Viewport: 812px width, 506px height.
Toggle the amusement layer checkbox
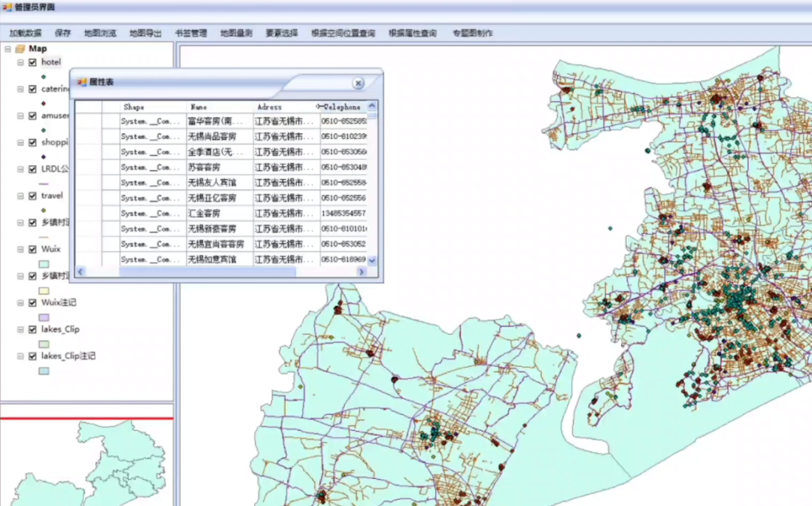tap(32, 116)
